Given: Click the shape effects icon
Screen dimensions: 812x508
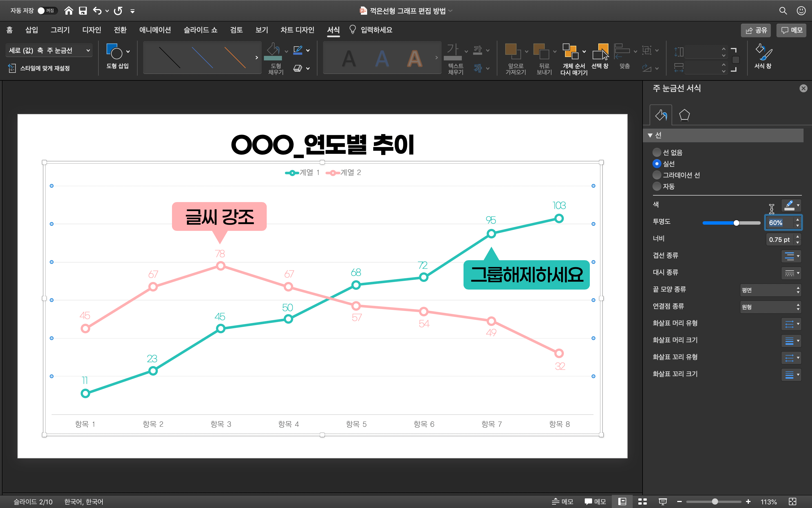Looking at the screenshot, I should (298, 68).
